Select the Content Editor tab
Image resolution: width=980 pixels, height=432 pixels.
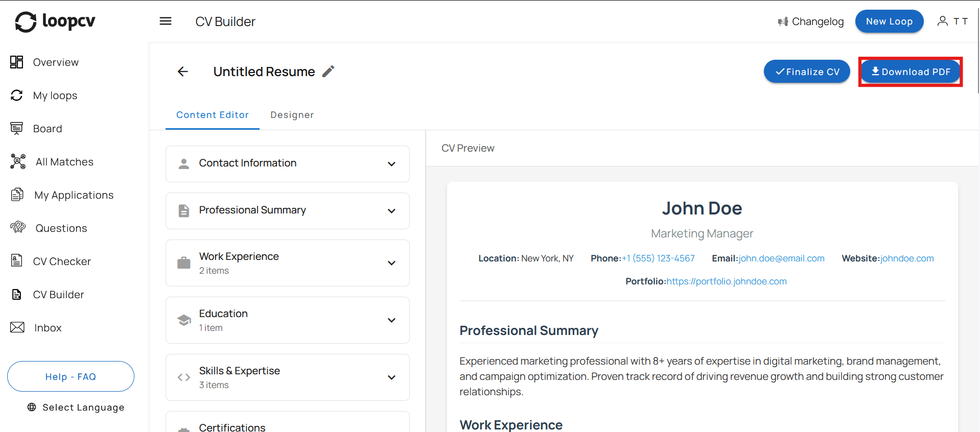(213, 115)
